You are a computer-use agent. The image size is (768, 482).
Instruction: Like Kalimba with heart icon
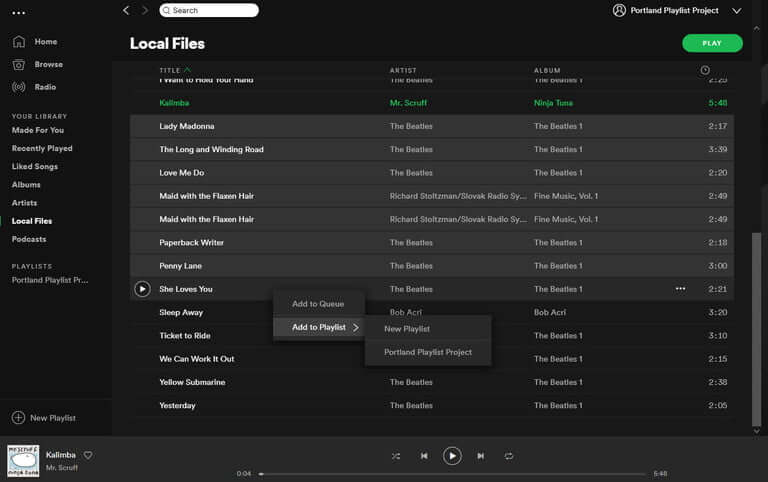(x=88, y=455)
